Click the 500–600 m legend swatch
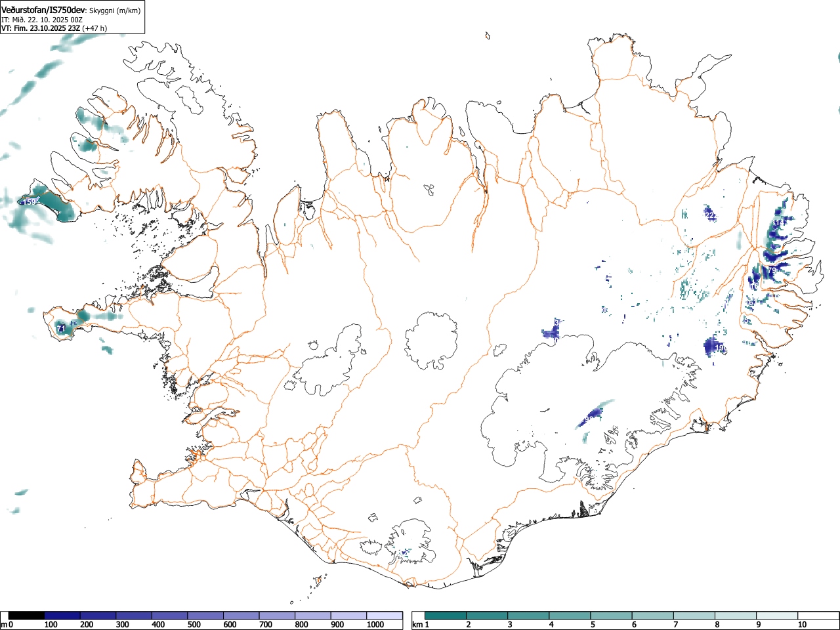Screen dimensions: 840x630 coord(205,616)
